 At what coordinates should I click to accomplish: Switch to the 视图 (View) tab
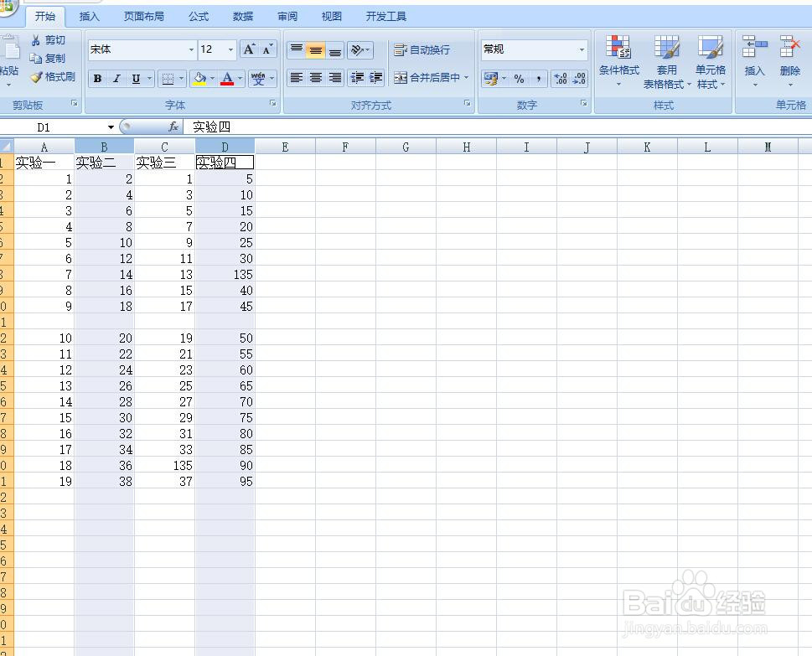coord(332,17)
